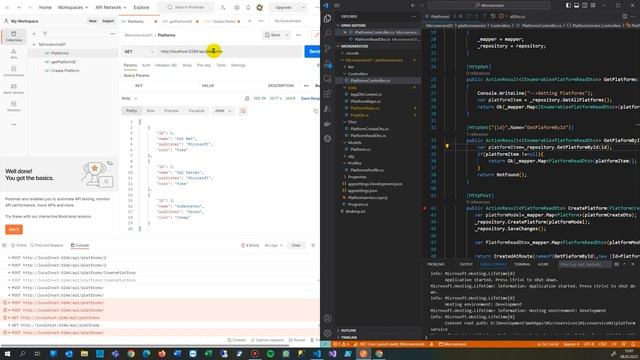The height and width of the screenshot is (360, 640).
Task: Open VS Code Source Control icon
Action: pyautogui.click(x=327, y=48)
